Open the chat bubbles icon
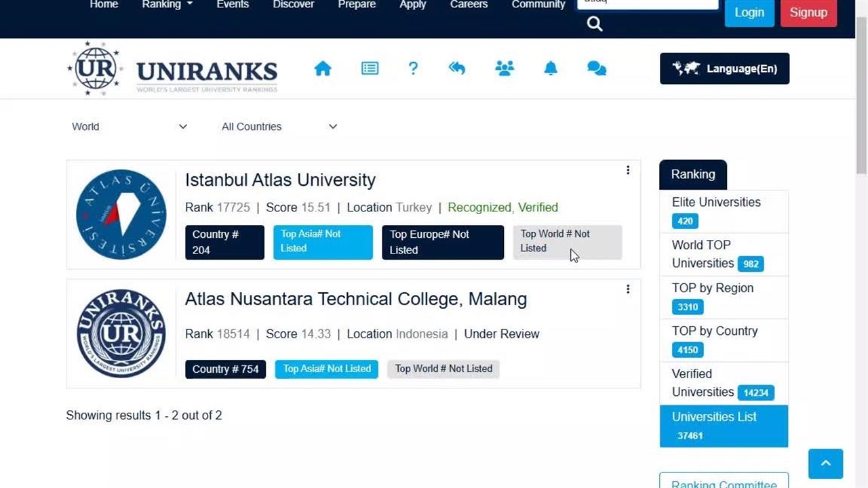868x488 pixels. 597,68
